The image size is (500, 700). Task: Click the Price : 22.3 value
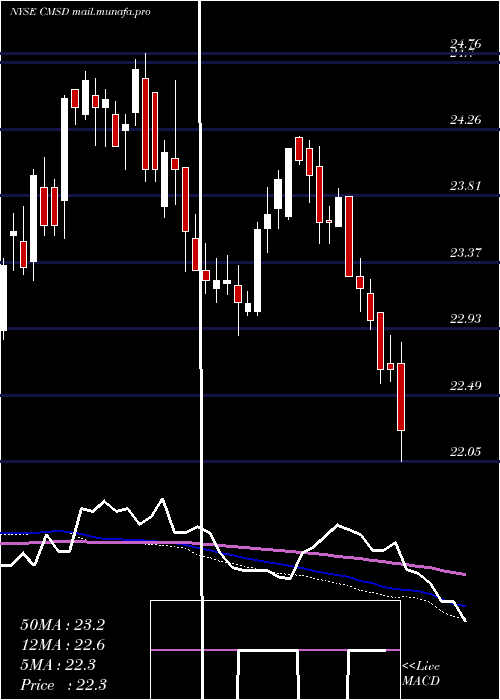coord(63,684)
